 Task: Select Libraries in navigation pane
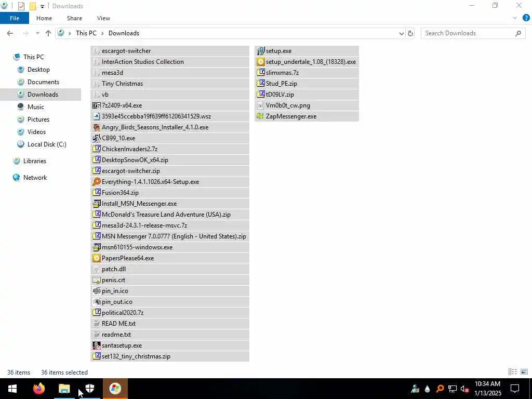click(35, 161)
